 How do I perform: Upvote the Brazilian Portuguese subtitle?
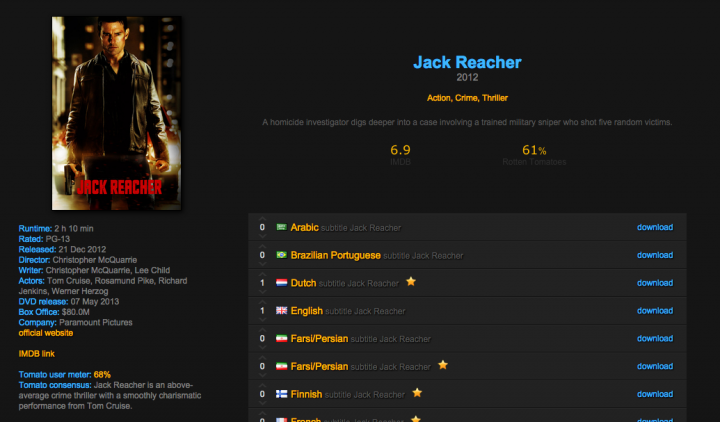[x=262, y=247]
